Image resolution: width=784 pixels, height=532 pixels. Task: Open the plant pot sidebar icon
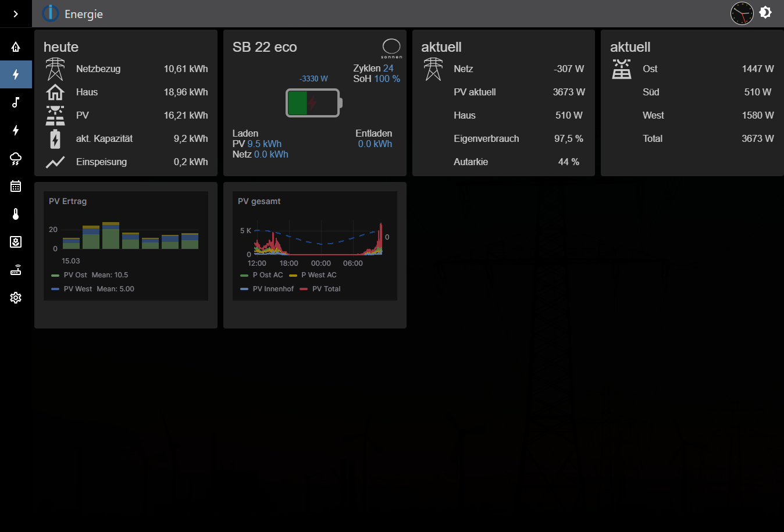(16, 242)
